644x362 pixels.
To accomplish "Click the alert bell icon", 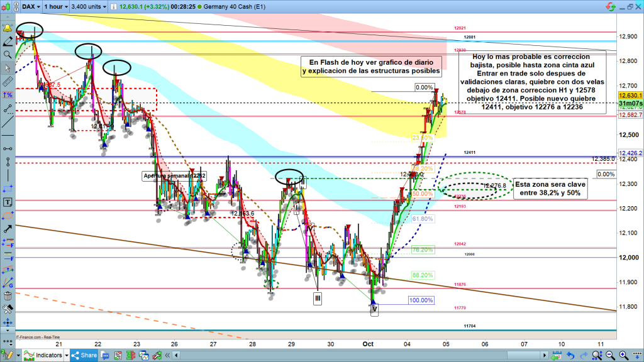I will (8, 28).
